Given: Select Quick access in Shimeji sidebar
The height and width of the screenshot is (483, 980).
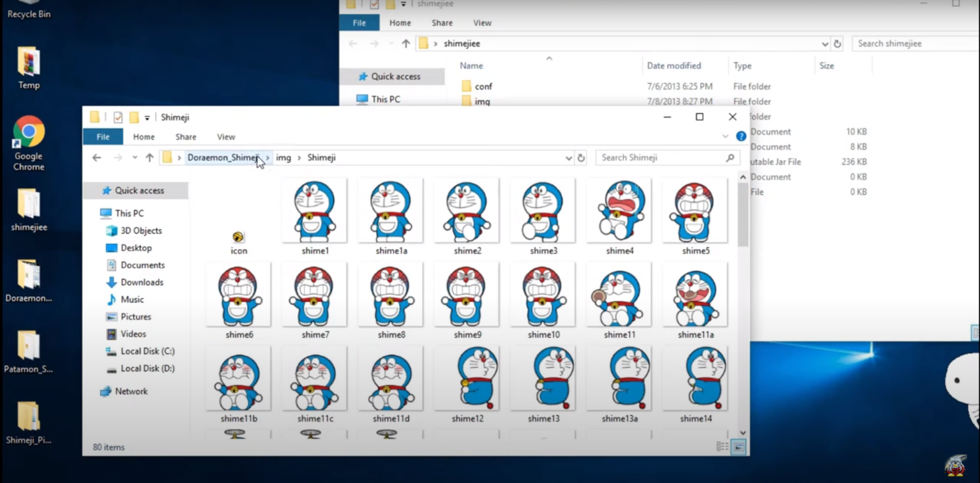Looking at the screenshot, I should 135,190.
